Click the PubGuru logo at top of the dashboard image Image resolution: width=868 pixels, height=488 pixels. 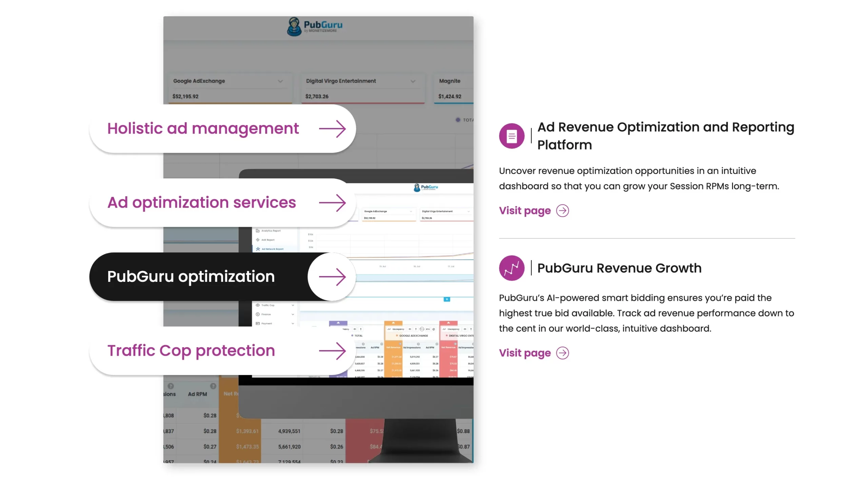[x=315, y=26]
